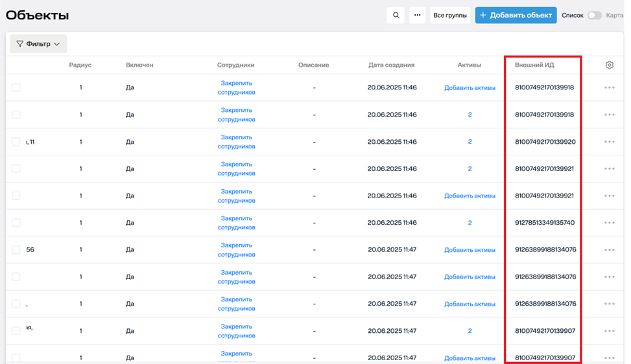Image resolution: width=631 pixels, height=364 pixels.
Task: Open the three-dot more options menu in header
Action: pyautogui.click(x=417, y=16)
